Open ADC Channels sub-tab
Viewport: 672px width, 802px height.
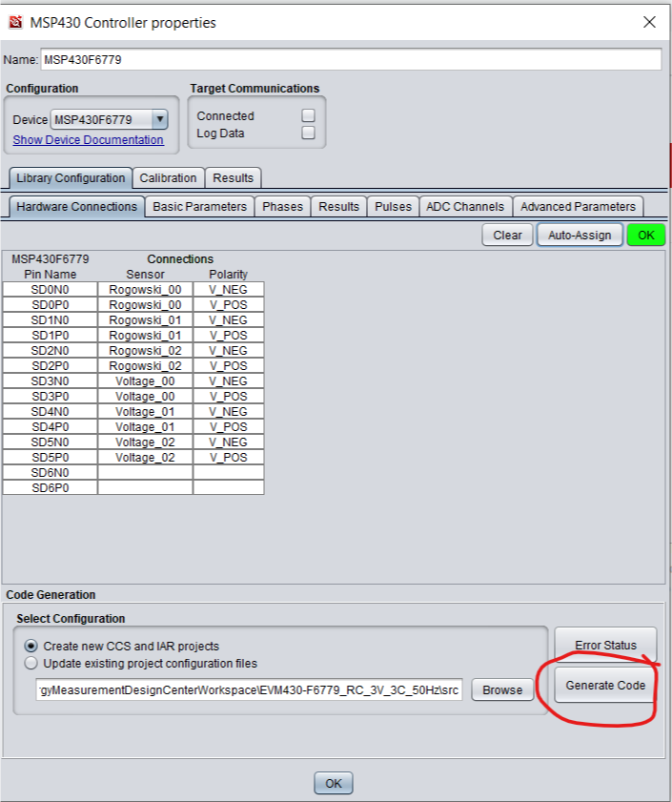pyautogui.click(x=465, y=207)
